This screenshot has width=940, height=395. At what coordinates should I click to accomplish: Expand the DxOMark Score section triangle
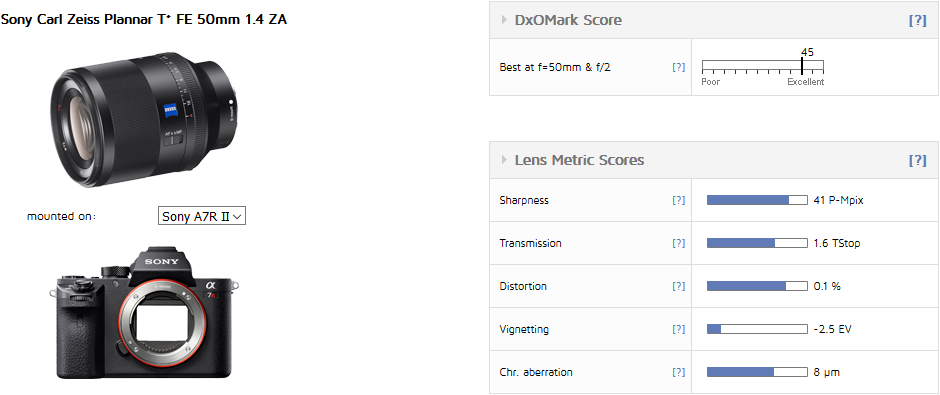point(505,20)
